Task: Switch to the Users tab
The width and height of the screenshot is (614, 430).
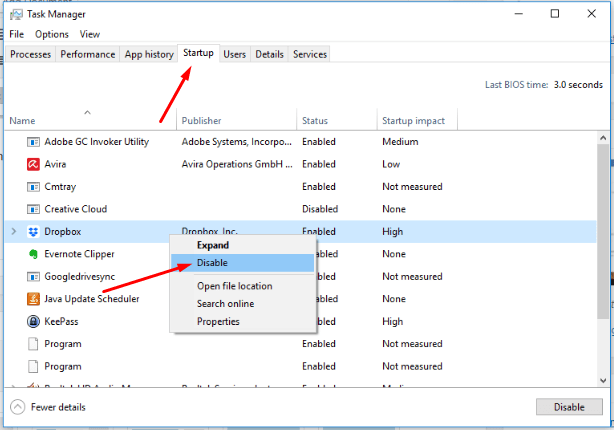Action: pyautogui.click(x=235, y=54)
